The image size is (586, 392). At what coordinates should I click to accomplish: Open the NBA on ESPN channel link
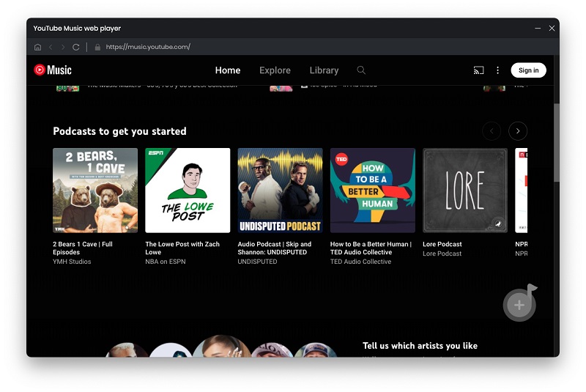coord(166,262)
